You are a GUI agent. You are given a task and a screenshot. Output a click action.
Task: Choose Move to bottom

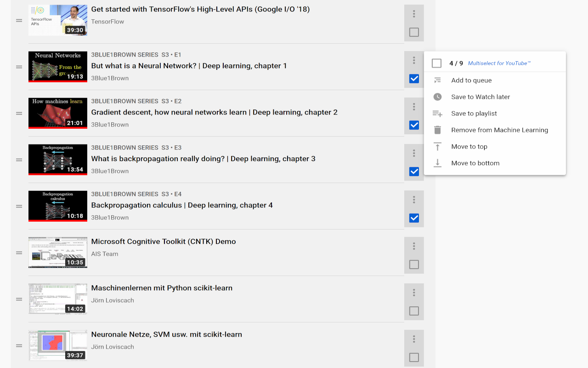click(495, 163)
